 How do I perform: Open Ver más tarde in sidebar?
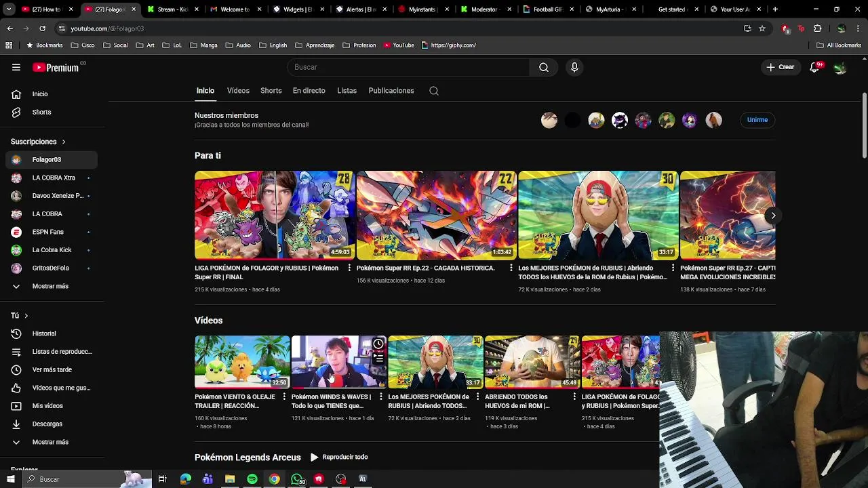(52, 370)
